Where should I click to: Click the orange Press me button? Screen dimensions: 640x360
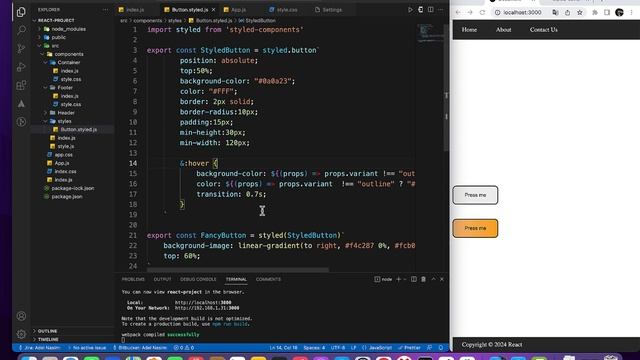pos(475,228)
